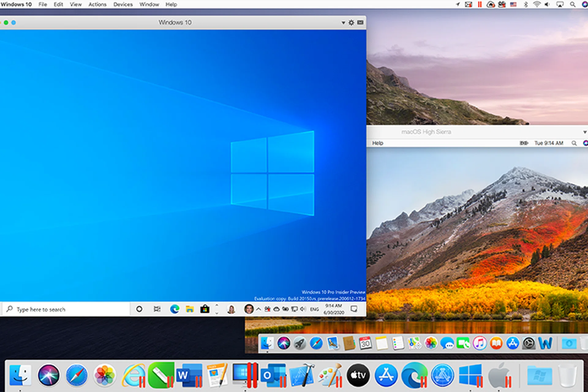Toggle Bluetooth icon in Mac menu bar
The width and height of the screenshot is (588, 392).
526,4
